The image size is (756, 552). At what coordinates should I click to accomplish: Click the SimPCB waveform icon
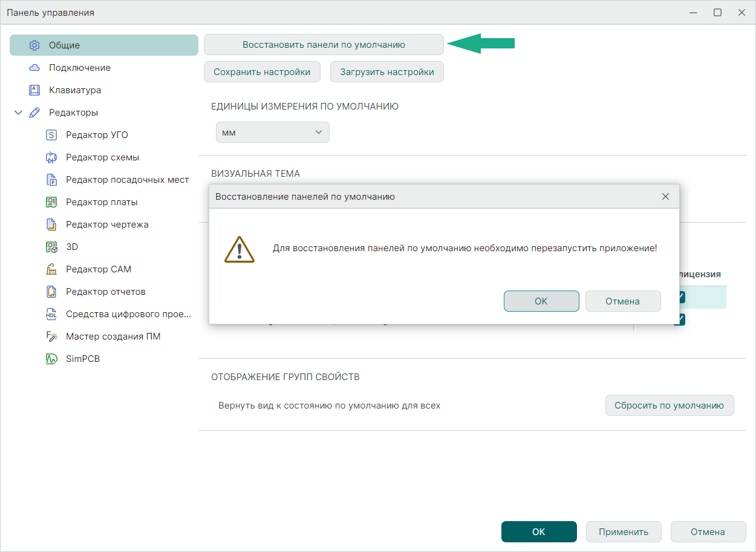51,359
